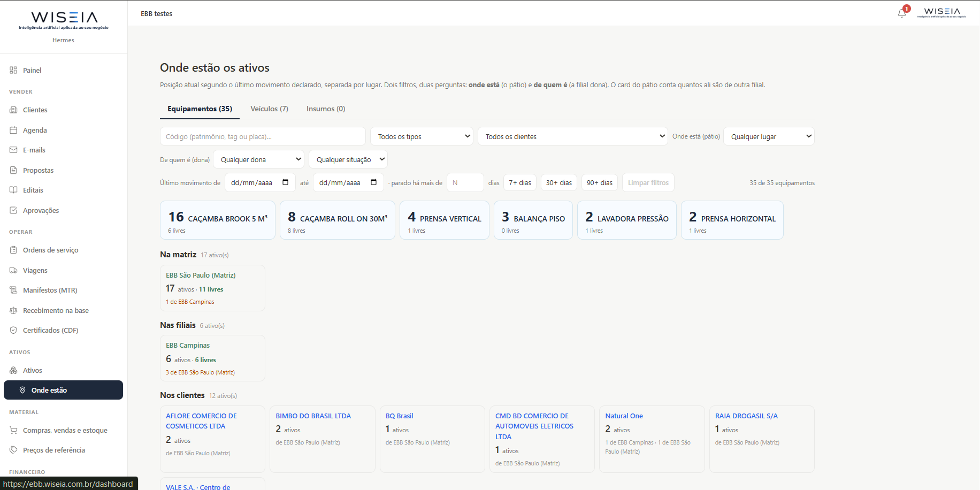Switch to the Equipamentos (35) tab
This screenshot has width=980, height=490.
(x=200, y=109)
